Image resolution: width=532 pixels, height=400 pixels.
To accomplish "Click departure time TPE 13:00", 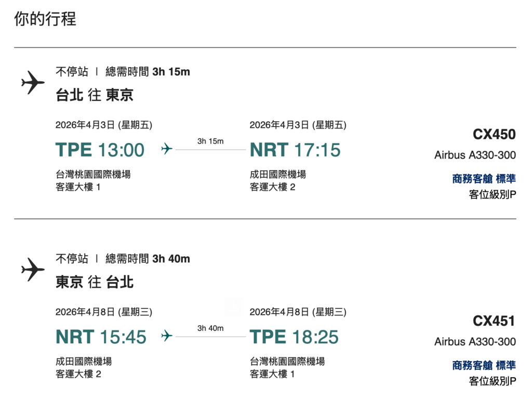I will pos(100,150).
